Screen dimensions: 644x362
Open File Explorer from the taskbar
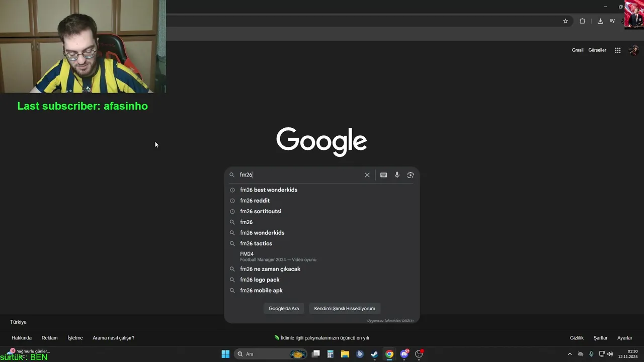tap(345, 354)
